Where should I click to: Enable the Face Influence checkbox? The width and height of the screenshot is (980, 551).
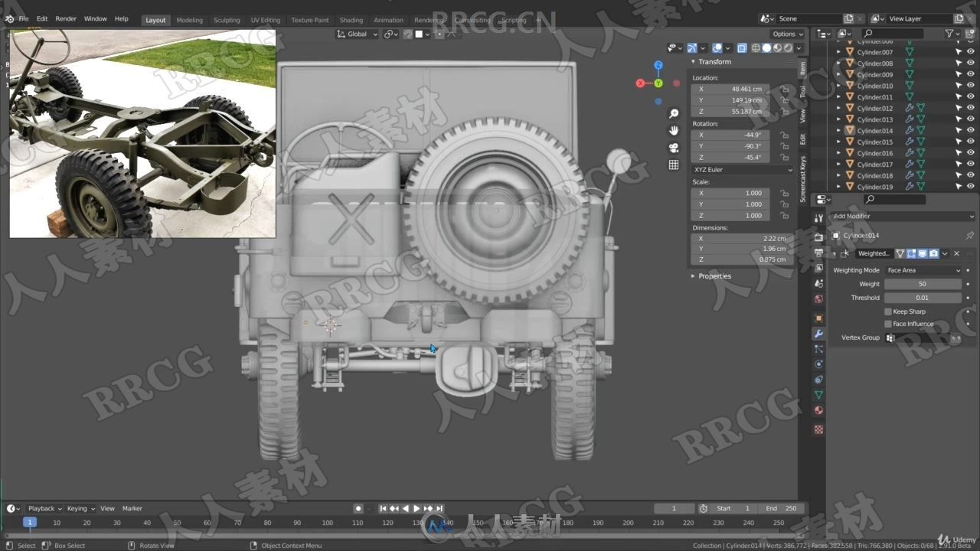pyautogui.click(x=888, y=324)
